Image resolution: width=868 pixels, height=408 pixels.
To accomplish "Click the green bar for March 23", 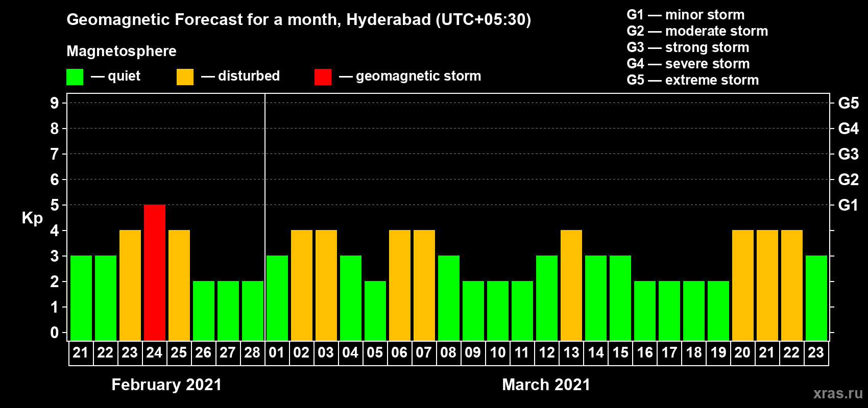I will click(x=816, y=298).
